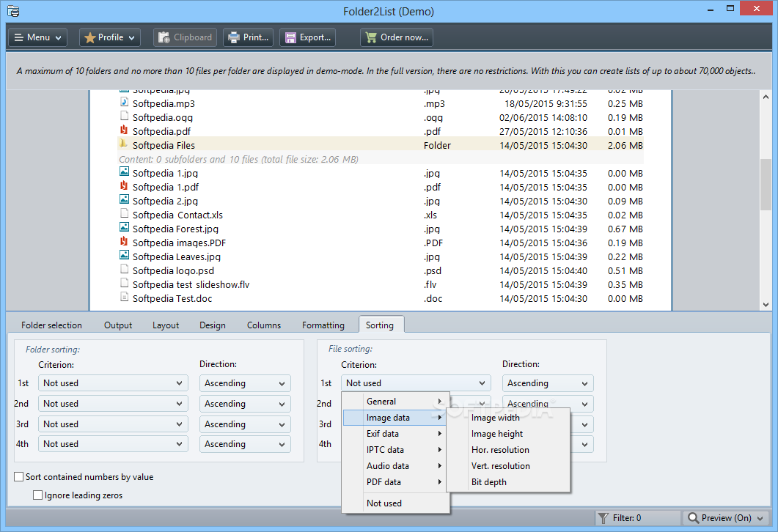This screenshot has width=778, height=532.
Task: Choose Vert. resolution from submenu
Action: pos(508,466)
